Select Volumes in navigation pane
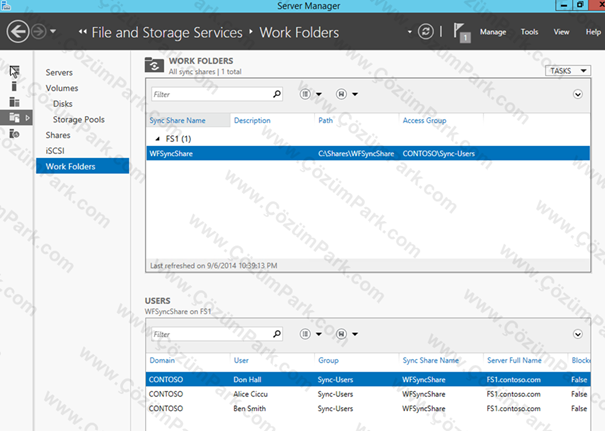Image resolution: width=605 pixels, height=431 pixels. tap(62, 88)
